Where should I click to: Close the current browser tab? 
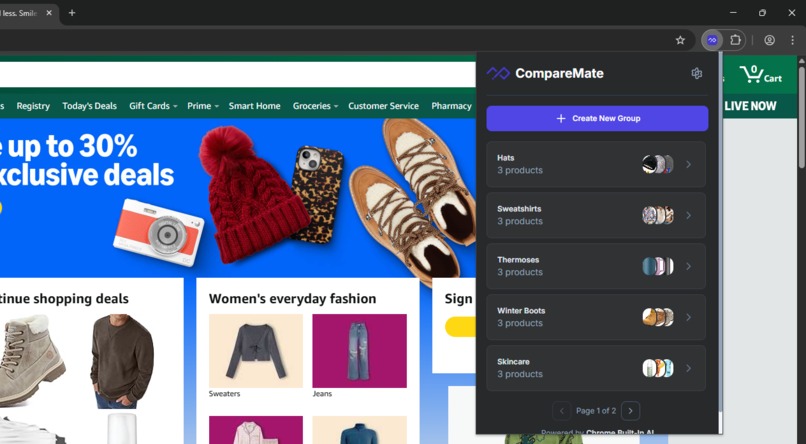point(49,13)
